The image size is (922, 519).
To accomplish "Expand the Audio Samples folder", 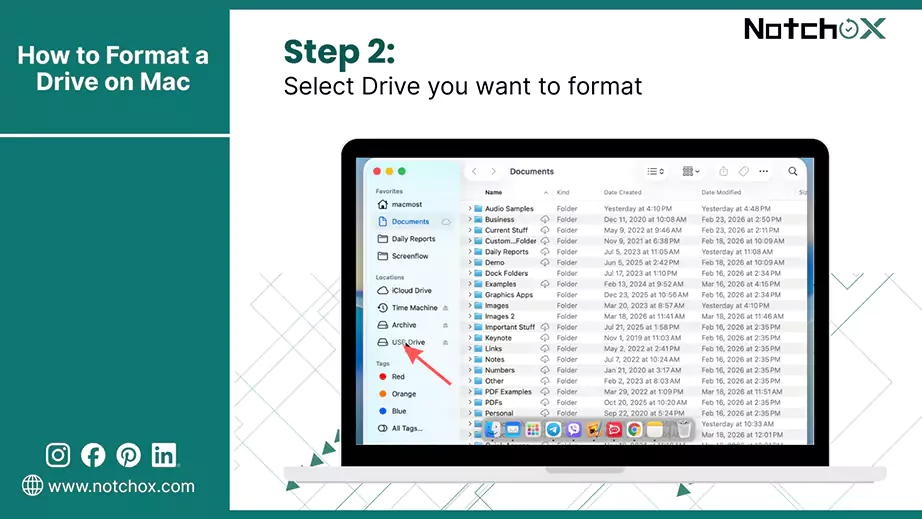I will [x=470, y=209].
